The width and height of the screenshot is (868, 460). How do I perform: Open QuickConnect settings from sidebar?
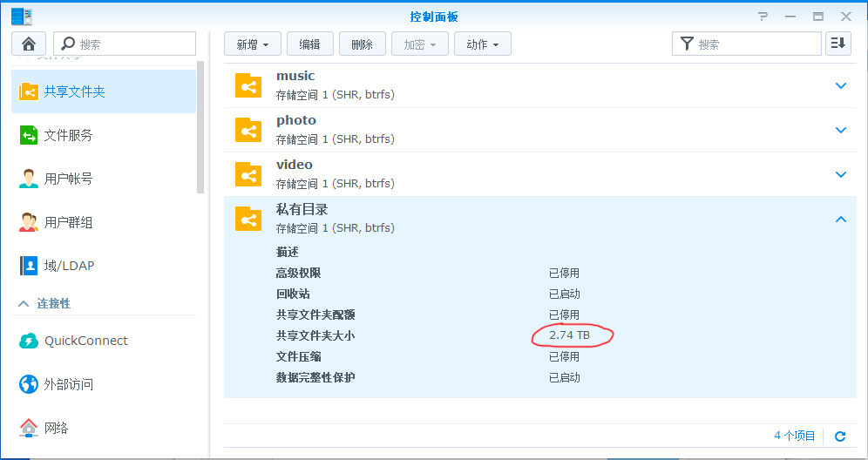[x=85, y=341]
